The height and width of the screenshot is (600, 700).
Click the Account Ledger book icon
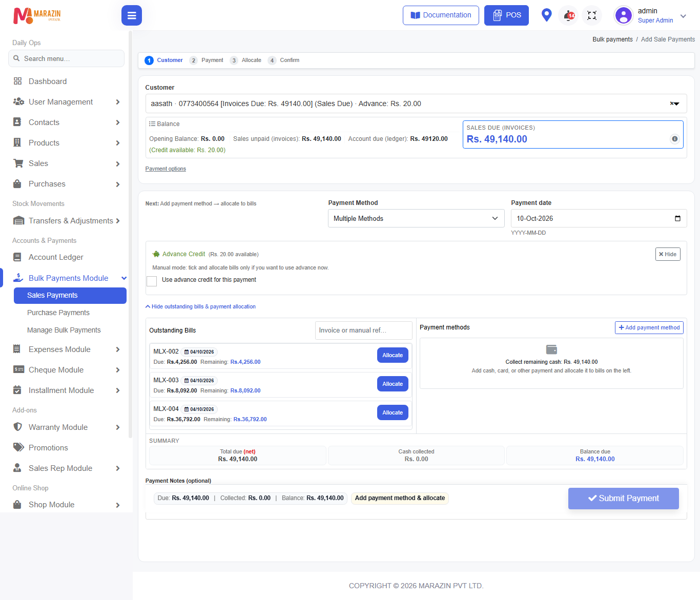17,257
